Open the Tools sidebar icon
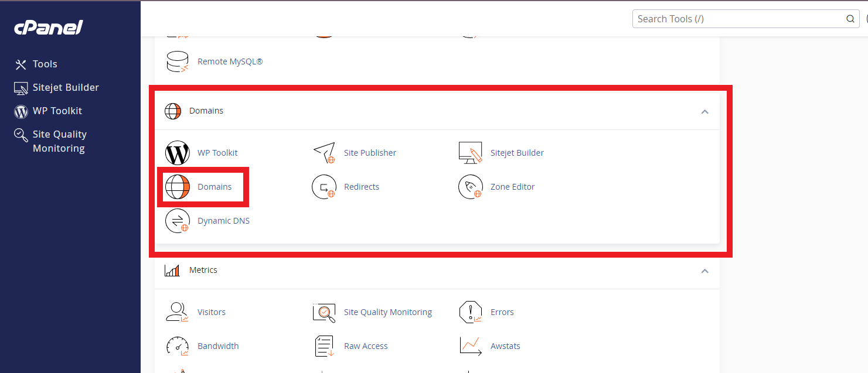The width and height of the screenshot is (868, 373). (x=21, y=64)
